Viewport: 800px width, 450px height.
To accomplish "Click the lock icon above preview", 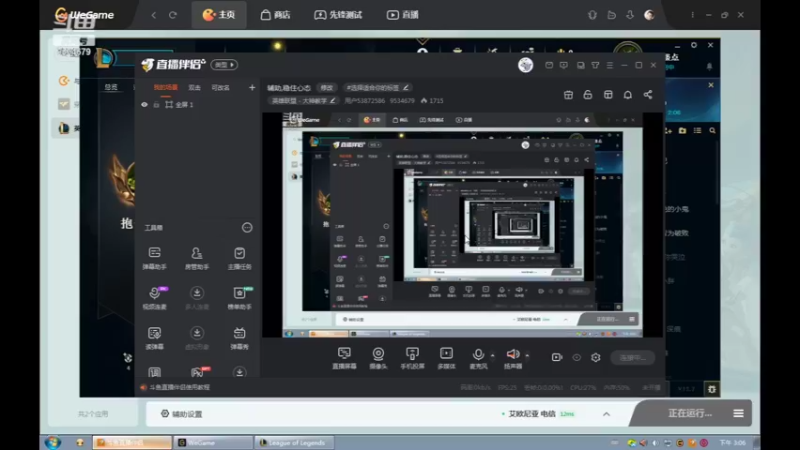I will click(x=588, y=95).
